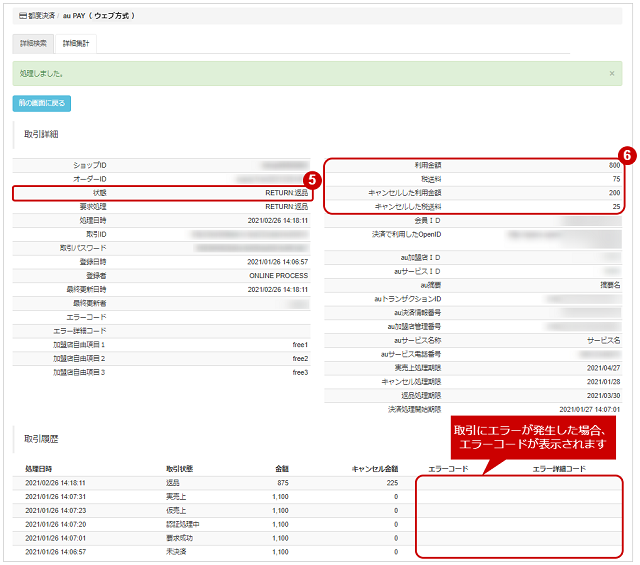Image resolution: width=640 pixels, height=565 pixels.
Task: Select amount 875 in the 返品 history row
Action: [283, 483]
